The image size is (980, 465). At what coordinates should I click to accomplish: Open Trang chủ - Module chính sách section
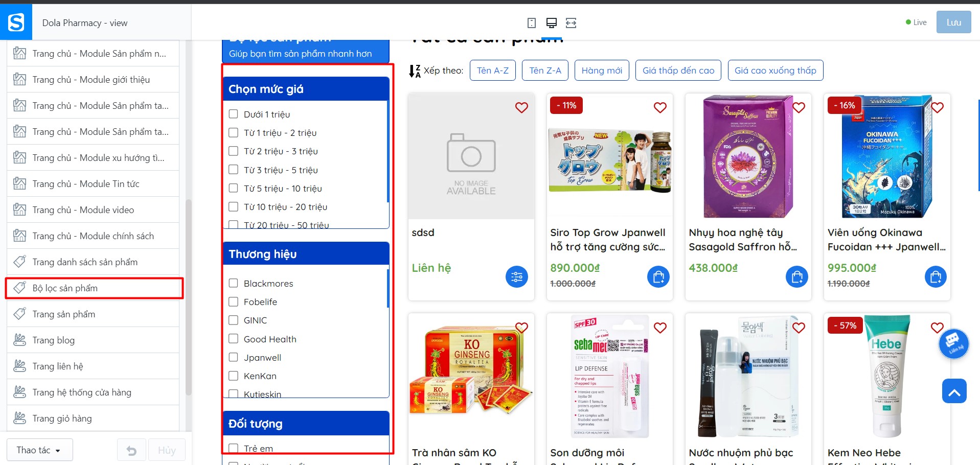[x=93, y=236]
